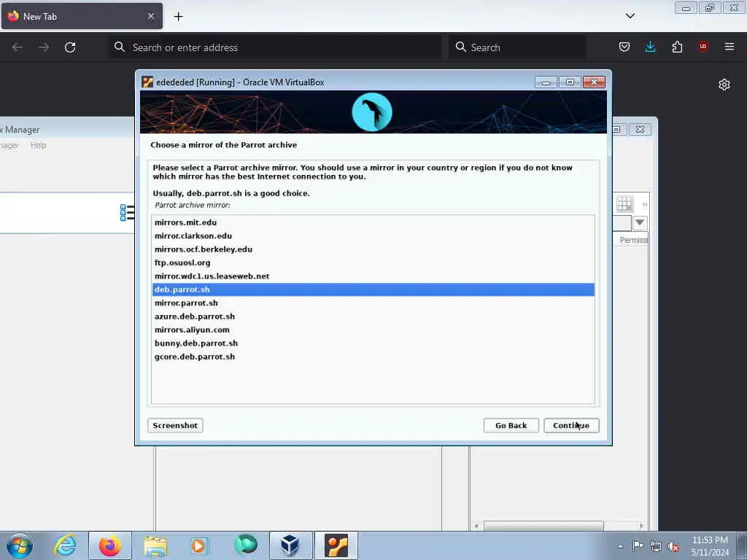Click the Firefox address bar field
The height and width of the screenshot is (560, 747).
pos(275,47)
